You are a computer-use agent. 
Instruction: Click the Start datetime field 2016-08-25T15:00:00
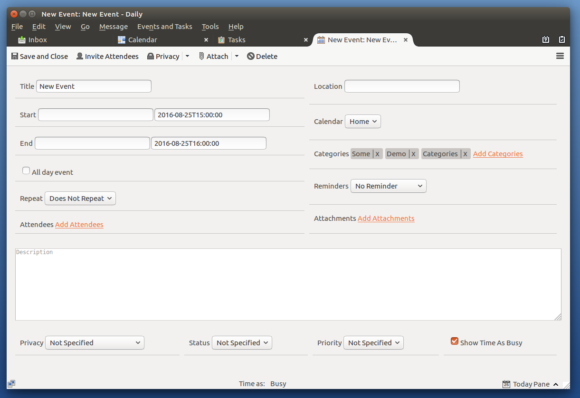(212, 115)
